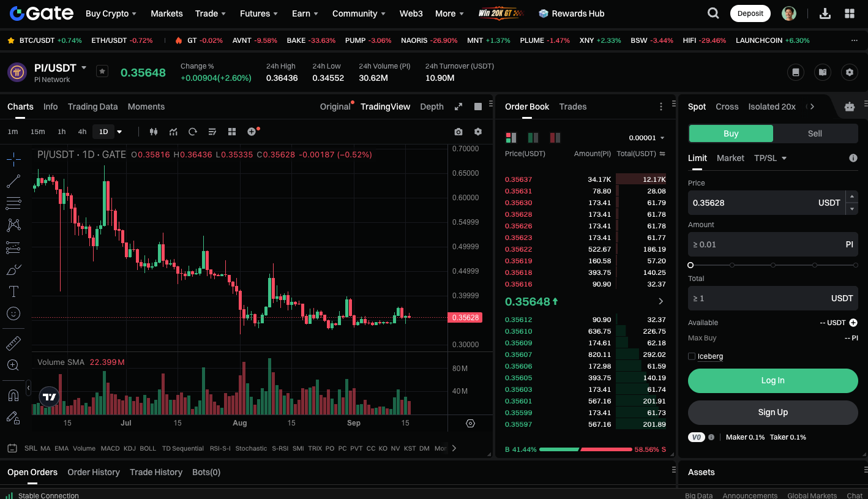Switch to the Trades tab
Screen dimensions: 868x499
click(x=573, y=107)
